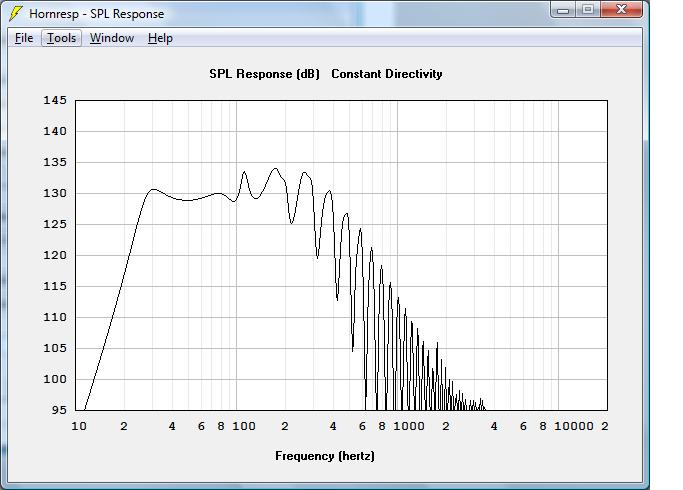Maximize the Hornresp SPL Response window
683x490 pixels.
pyautogui.click(x=588, y=10)
